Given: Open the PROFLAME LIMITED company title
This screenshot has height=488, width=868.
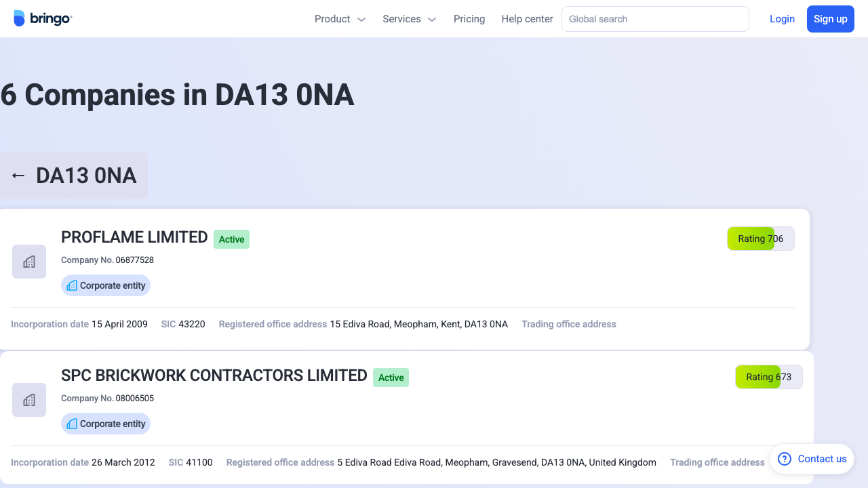Looking at the screenshot, I should (134, 237).
